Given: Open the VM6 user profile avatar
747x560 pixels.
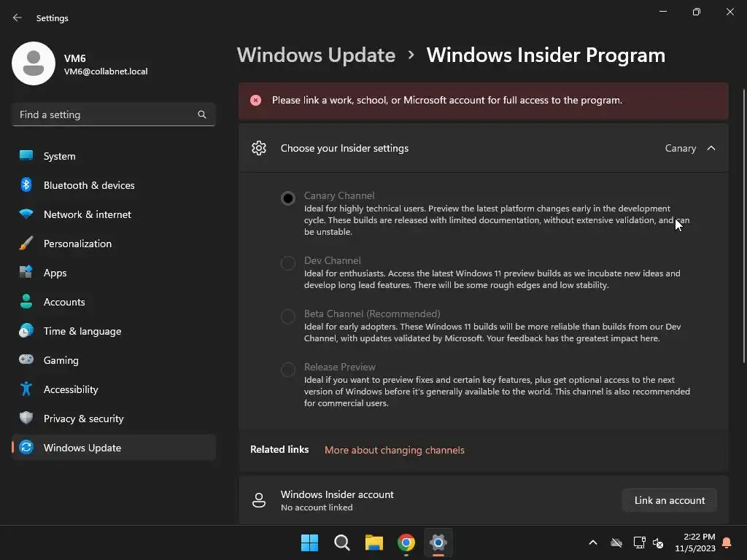Looking at the screenshot, I should (x=34, y=63).
